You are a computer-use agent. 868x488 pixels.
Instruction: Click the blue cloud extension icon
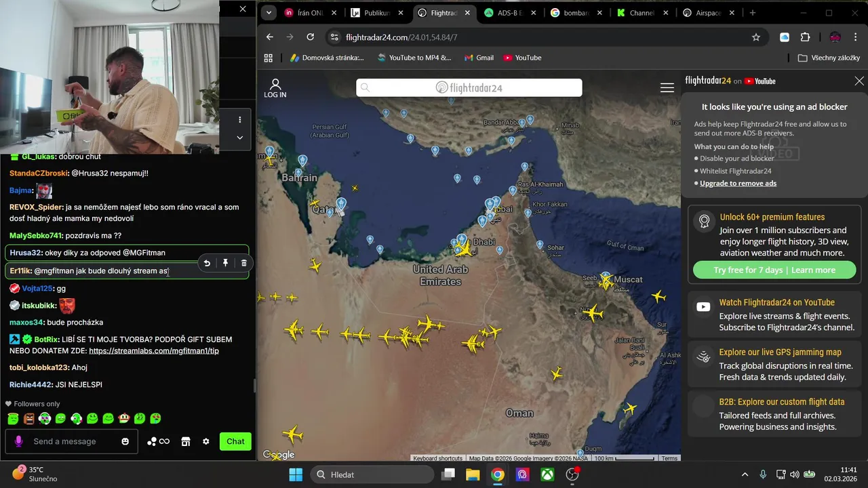(785, 37)
